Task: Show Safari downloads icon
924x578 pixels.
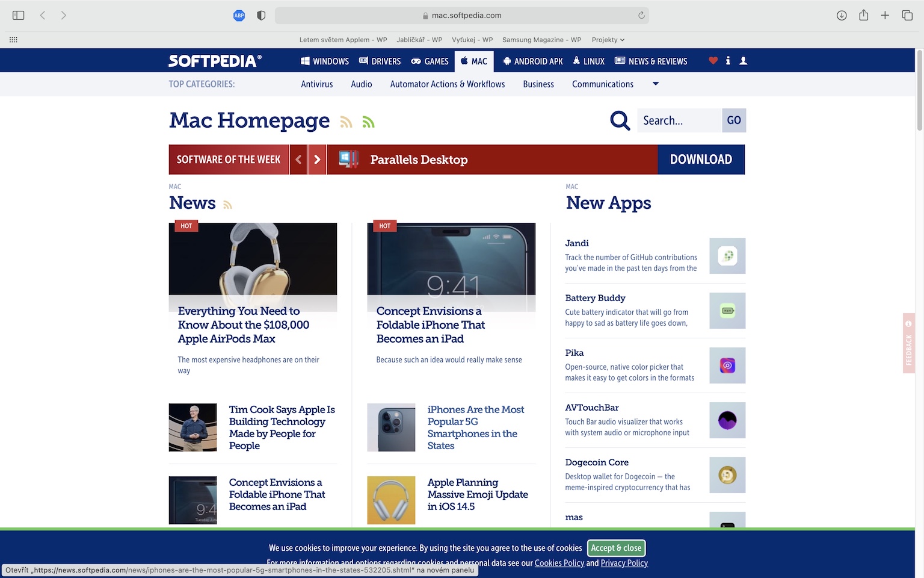Action: (842, 15)
